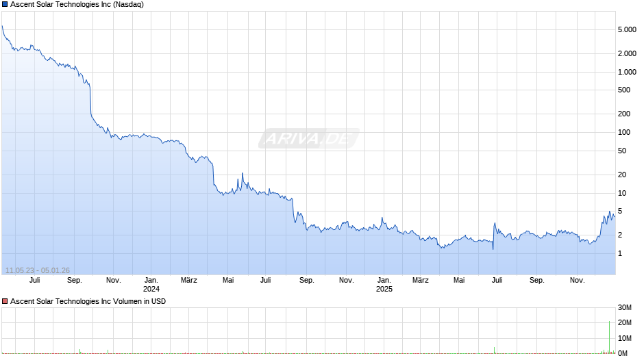Viewport: 644px width, 360px height.
Task: Click the tall green volume spike near 20M
Action: [x=610, y=337]
